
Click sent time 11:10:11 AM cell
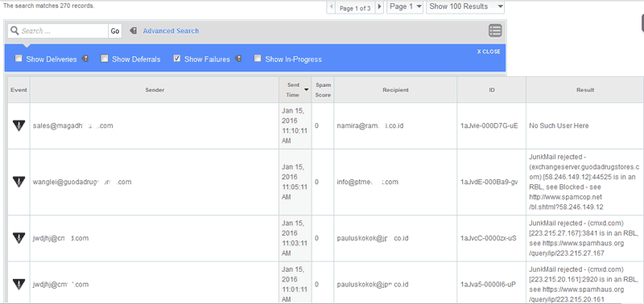click(x=295, y=126)
